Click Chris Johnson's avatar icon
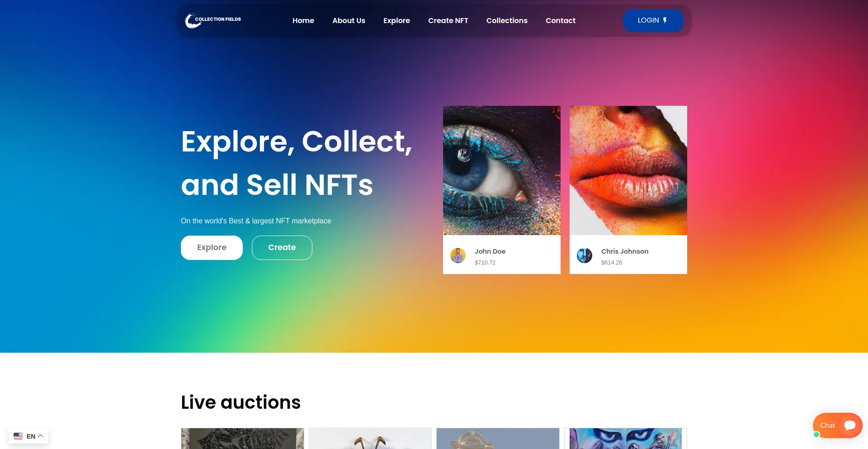 point(585,255)
